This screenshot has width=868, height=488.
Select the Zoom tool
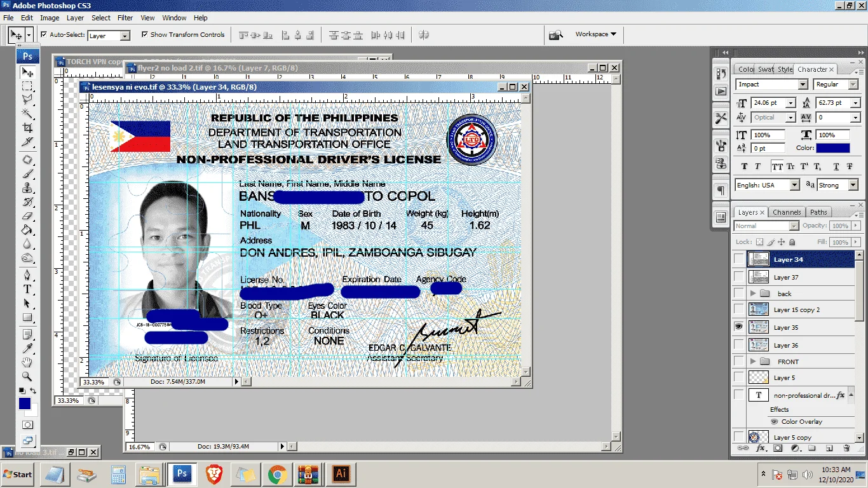coord(27,376)
